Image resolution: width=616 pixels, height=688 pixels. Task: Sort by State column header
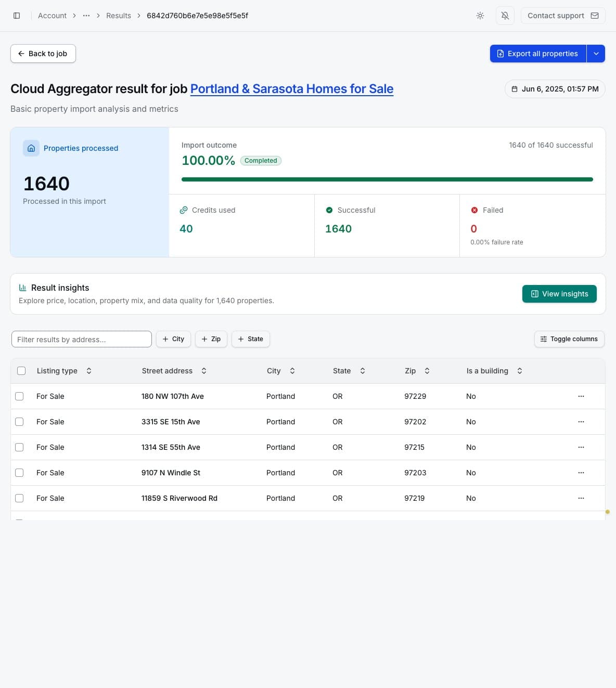349,371
